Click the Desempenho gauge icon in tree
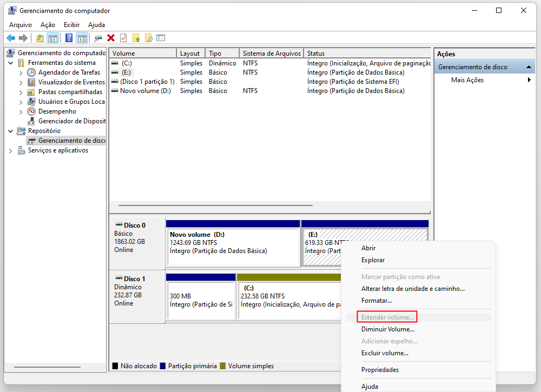Screen dimensions: 541x392 point(32,111)
